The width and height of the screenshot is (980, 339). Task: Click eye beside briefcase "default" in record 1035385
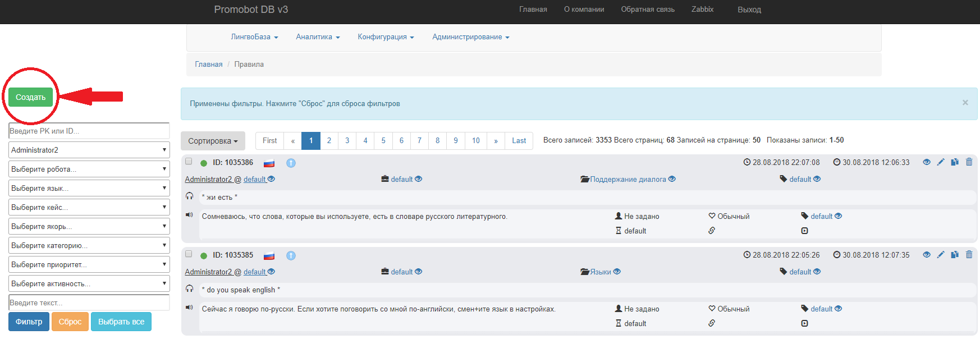coord(418,272)
